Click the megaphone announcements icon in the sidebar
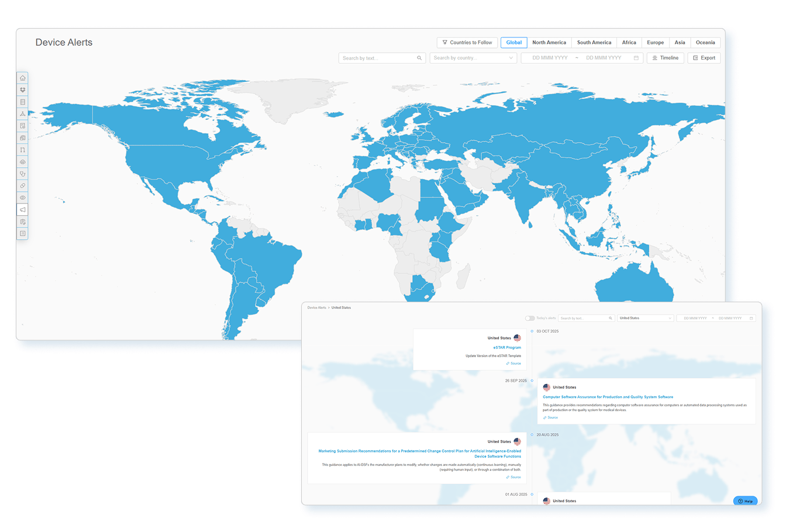 22,209
